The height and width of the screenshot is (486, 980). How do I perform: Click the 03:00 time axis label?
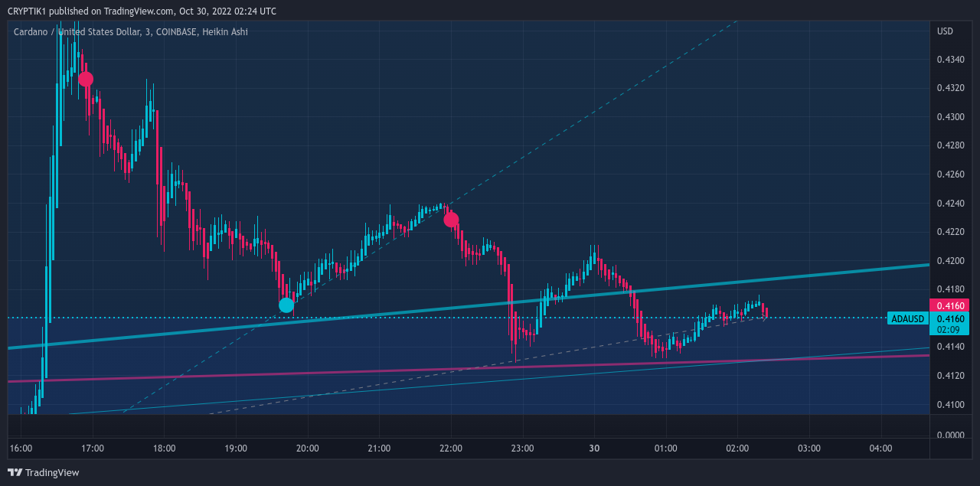[809, 448]
